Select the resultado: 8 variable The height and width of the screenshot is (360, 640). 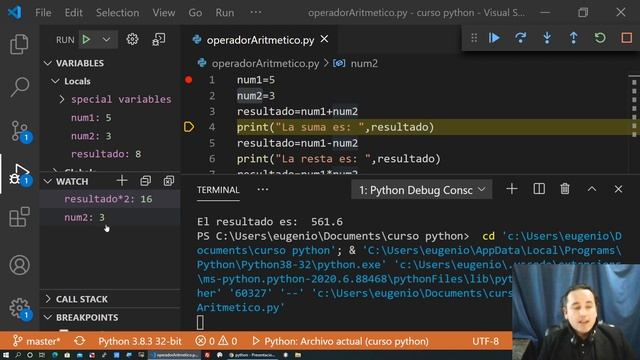click(x=106, y=154)
